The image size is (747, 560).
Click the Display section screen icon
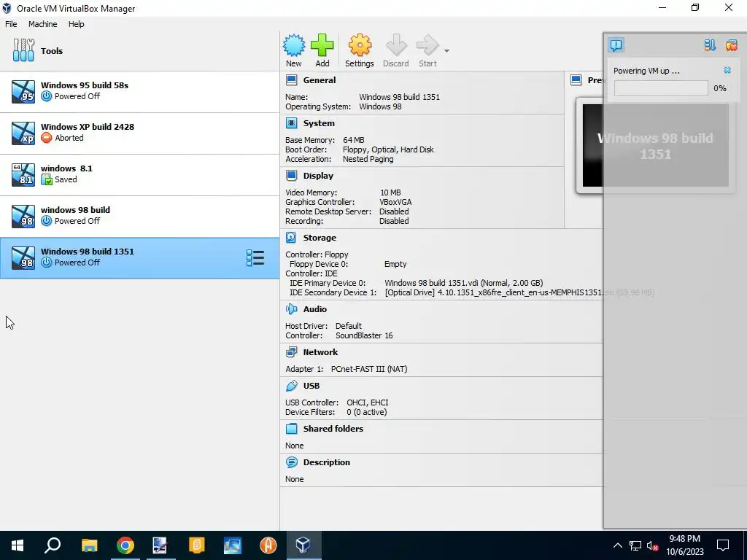tap(291, 175)
